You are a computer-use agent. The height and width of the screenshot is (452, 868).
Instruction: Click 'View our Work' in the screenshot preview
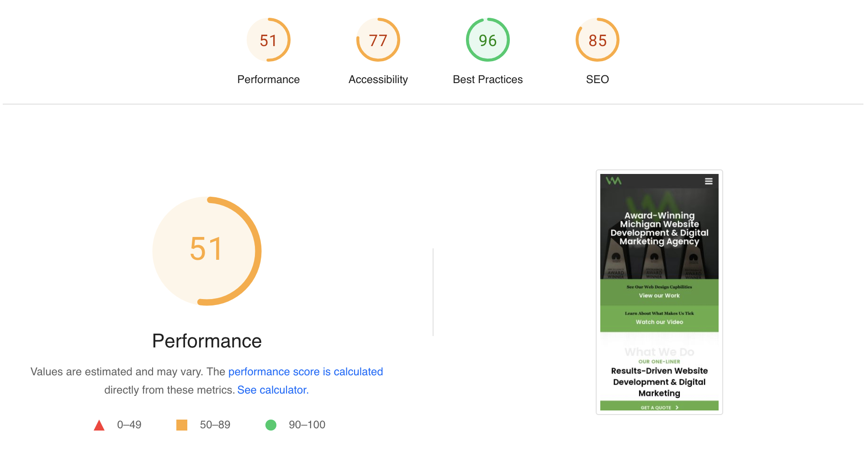click(659, 295)
